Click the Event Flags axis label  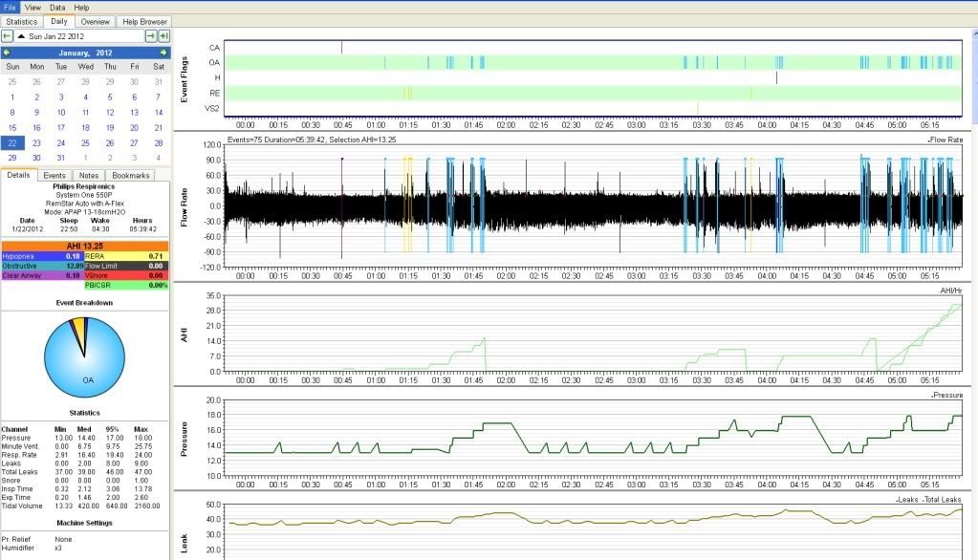(x=184, y=79)
